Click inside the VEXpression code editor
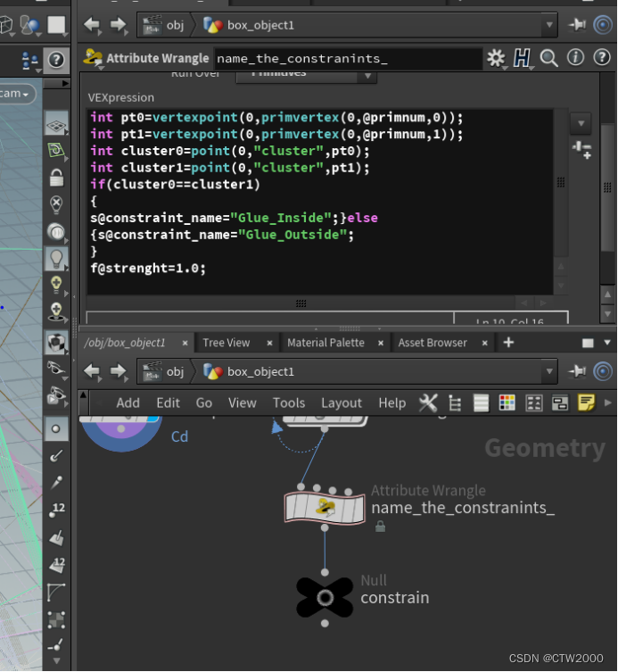618x672 pixels. coord(320,202)
